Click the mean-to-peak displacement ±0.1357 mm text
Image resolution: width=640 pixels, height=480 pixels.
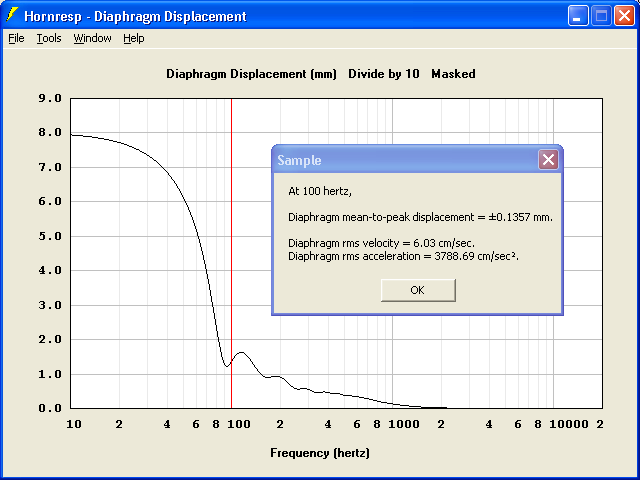[x=420, y=217]
